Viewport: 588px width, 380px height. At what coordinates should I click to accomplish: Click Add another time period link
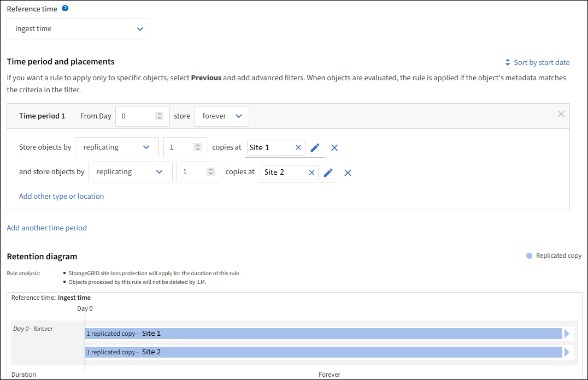(46, 228)
